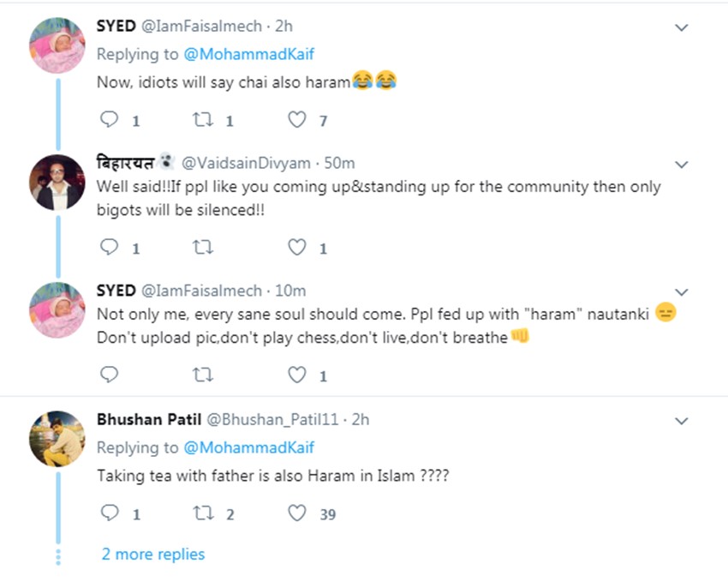The height and width of the screenshot is (582, 728).
Task: Retweet Bhushan Patil's tweet
Action: tap(203, 513)
